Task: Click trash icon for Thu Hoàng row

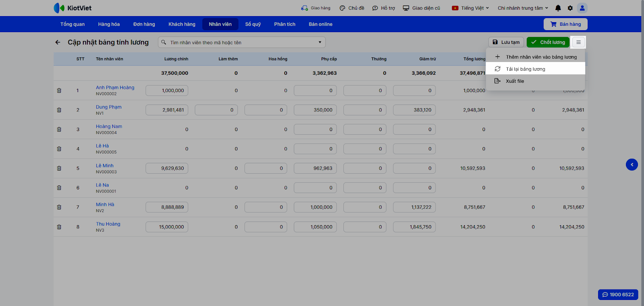Action: coord(59,227)
